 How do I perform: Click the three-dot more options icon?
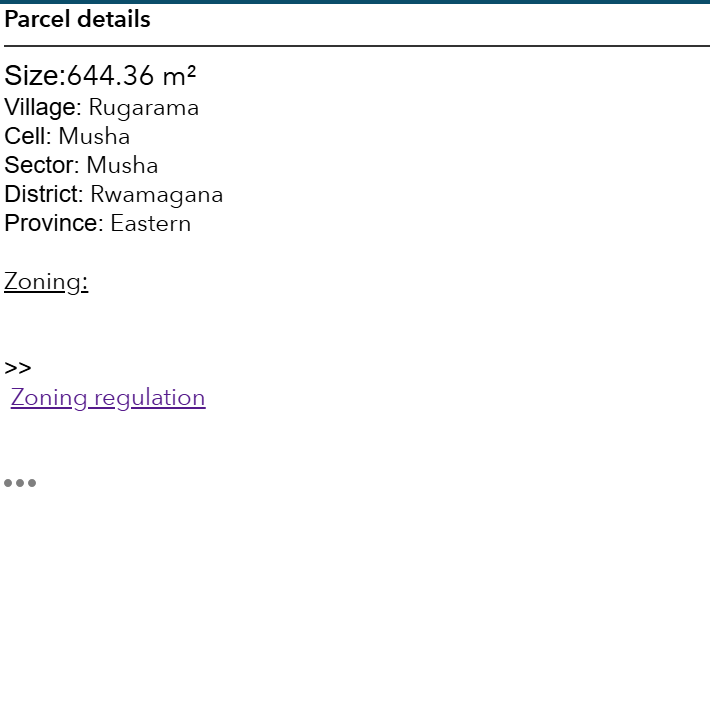point(20,483)
